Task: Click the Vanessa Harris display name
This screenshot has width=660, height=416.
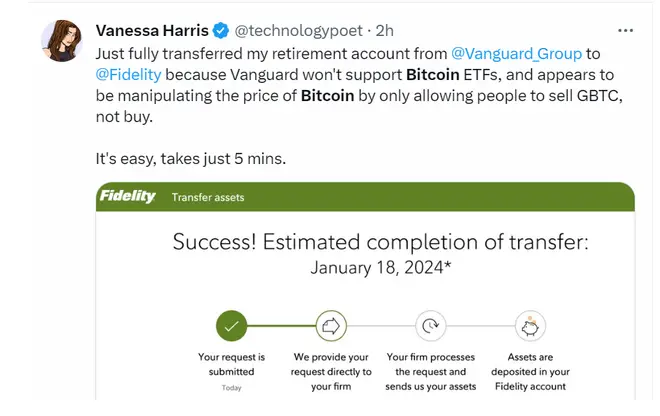Action: (x=152, y=30)
